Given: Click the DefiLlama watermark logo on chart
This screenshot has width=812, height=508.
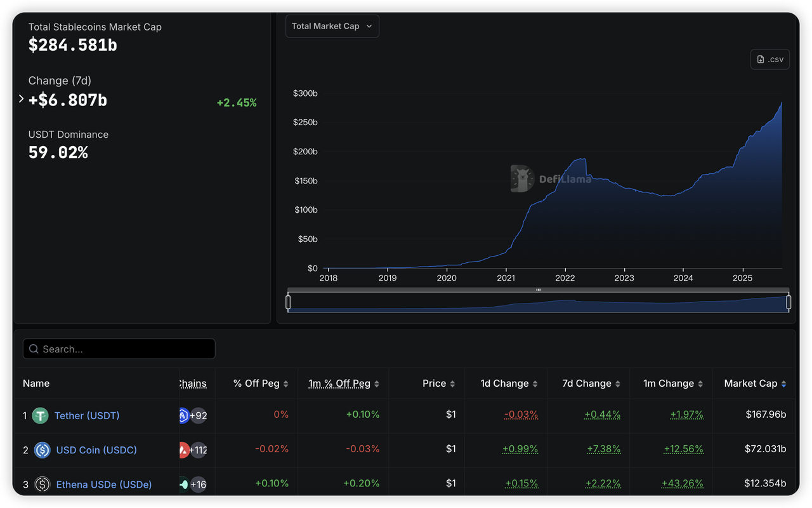Looking at the screenshot, I should (x=522, y=179).
